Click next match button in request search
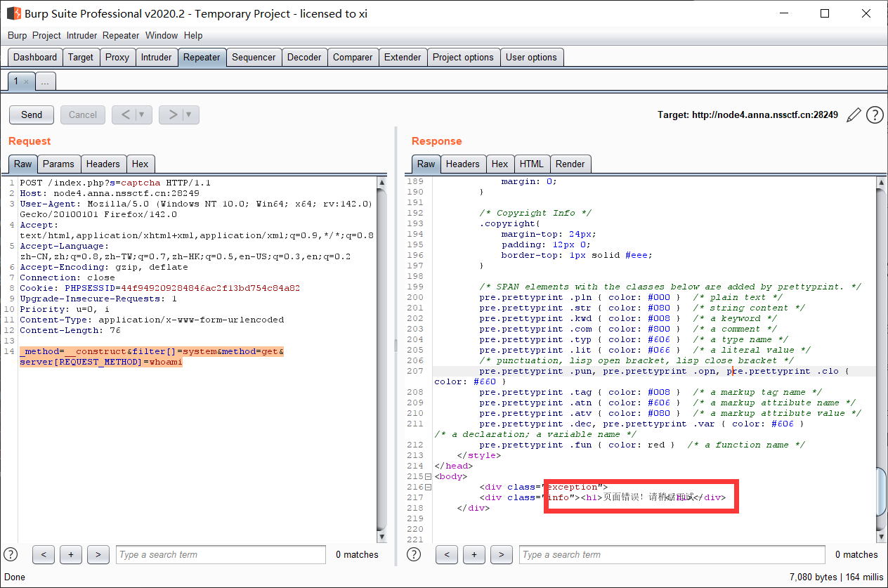This screenshot has width=888, height=588. [x=98, y=554]
